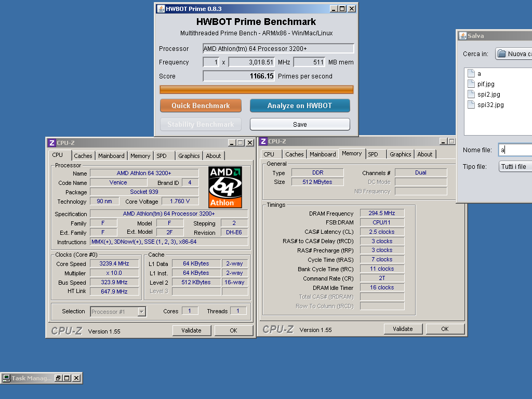Click the Bus Speed value 323.9 MHz
The image size is (532, 399).
(114, 282)
